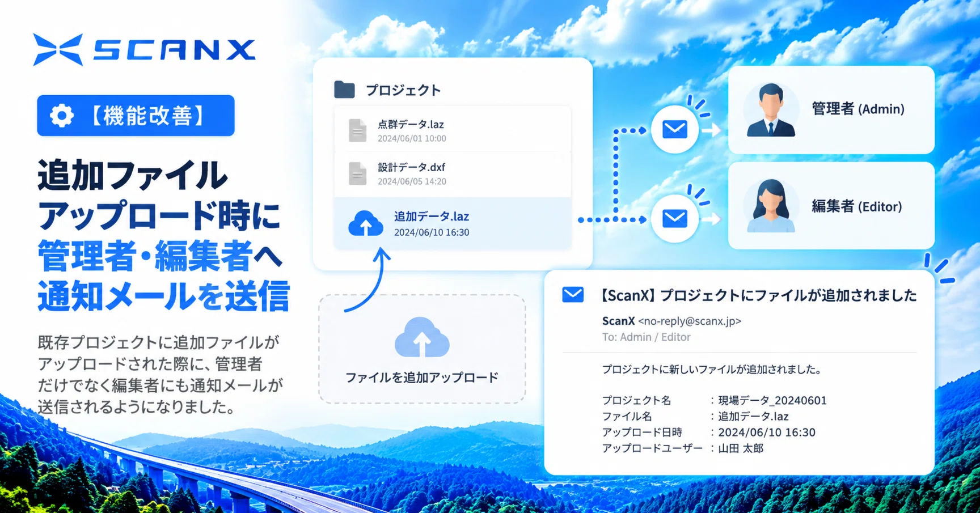Viewport: 980px width, 513px height.
Task: Click cloud upload icon beside 追加データ.laz
Action: (366, 223)
